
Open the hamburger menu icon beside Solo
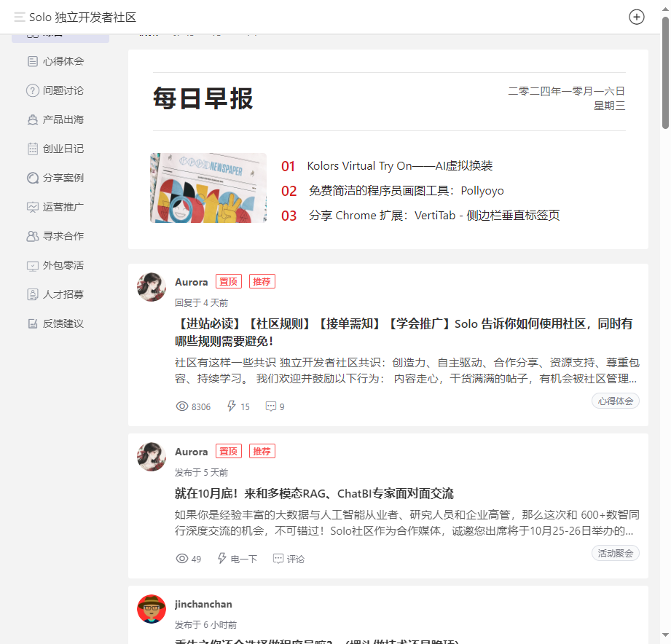pyautogui.click(x=19, y=17)
